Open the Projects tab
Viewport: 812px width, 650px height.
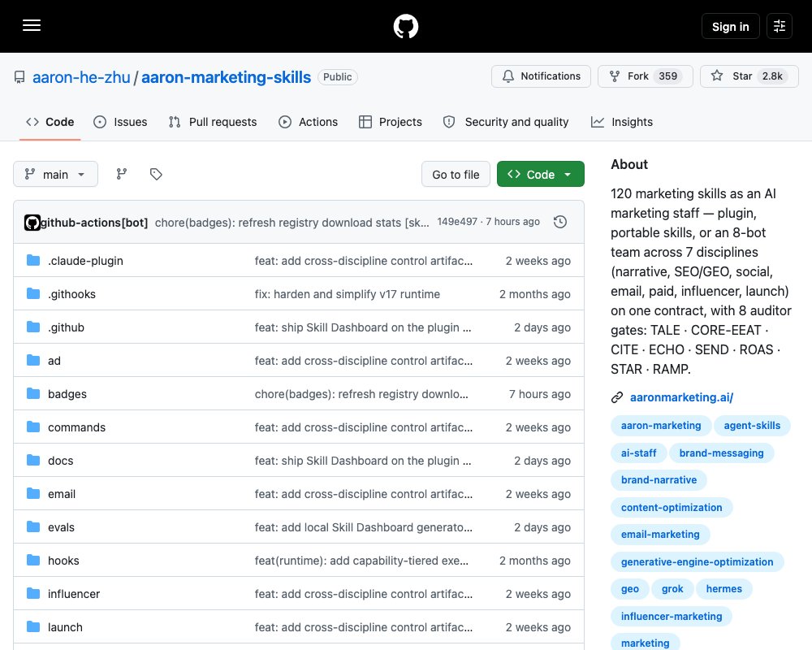click(x=391, y=122)
